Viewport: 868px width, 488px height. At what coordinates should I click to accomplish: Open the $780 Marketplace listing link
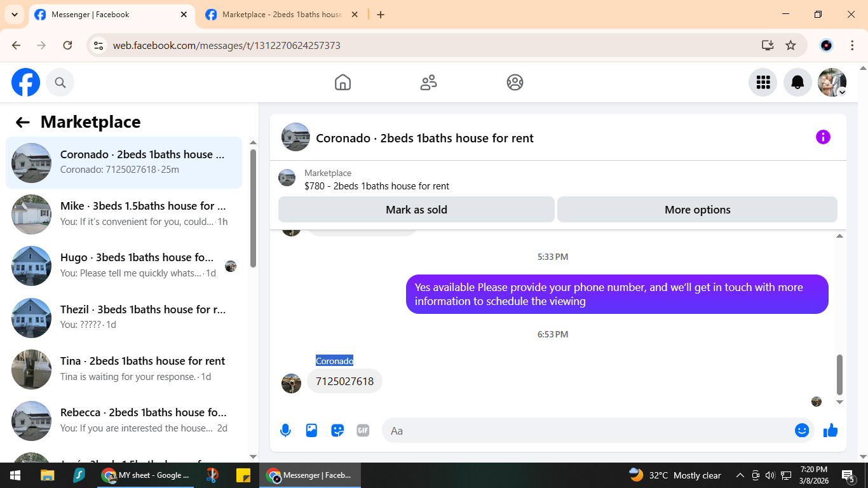point(377,186)
